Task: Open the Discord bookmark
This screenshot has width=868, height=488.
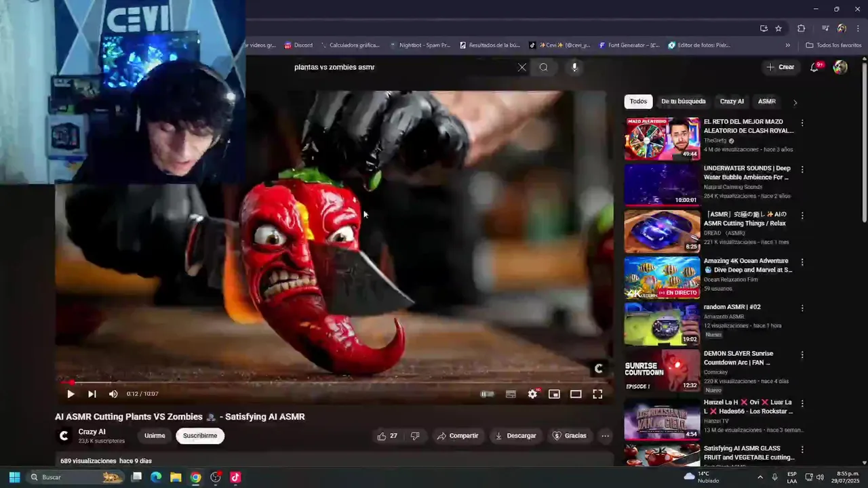Action: point(298,45)
